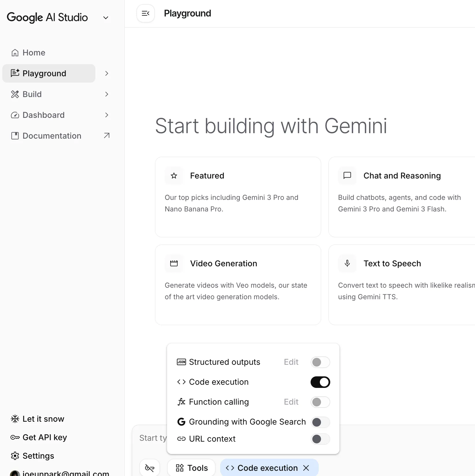Click the Tools button
Screen dimensions: 475x476
[x=192, y=468]
